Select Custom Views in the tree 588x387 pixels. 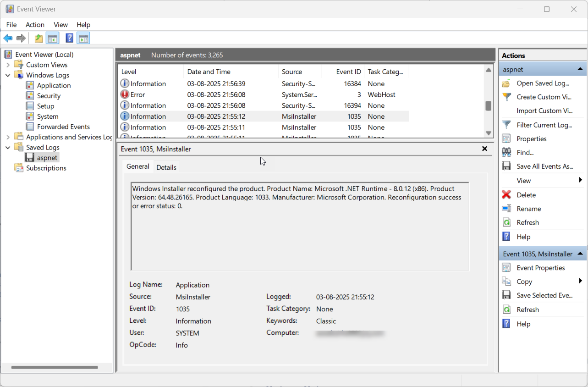47,65
